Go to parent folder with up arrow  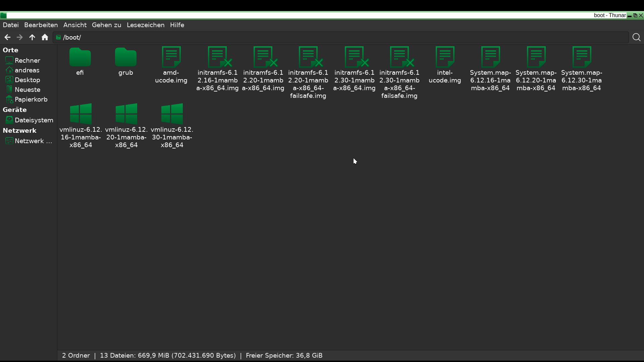point(32,38)
